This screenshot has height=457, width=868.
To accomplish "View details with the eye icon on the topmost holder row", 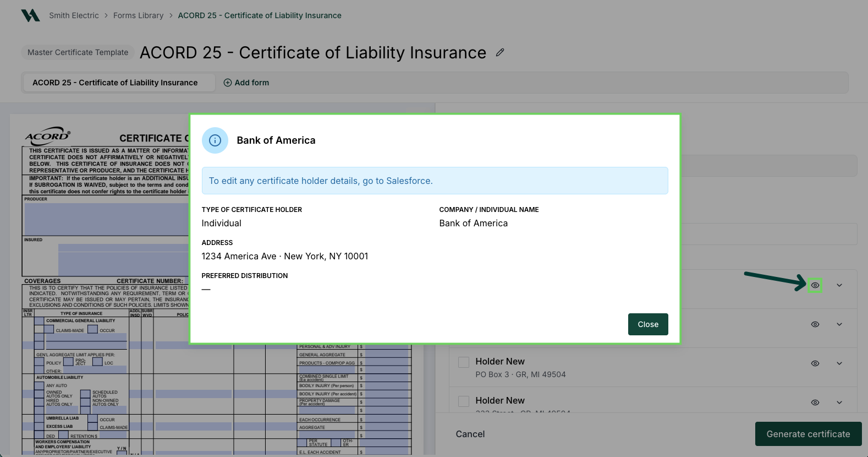I will [x=815, y=285].
